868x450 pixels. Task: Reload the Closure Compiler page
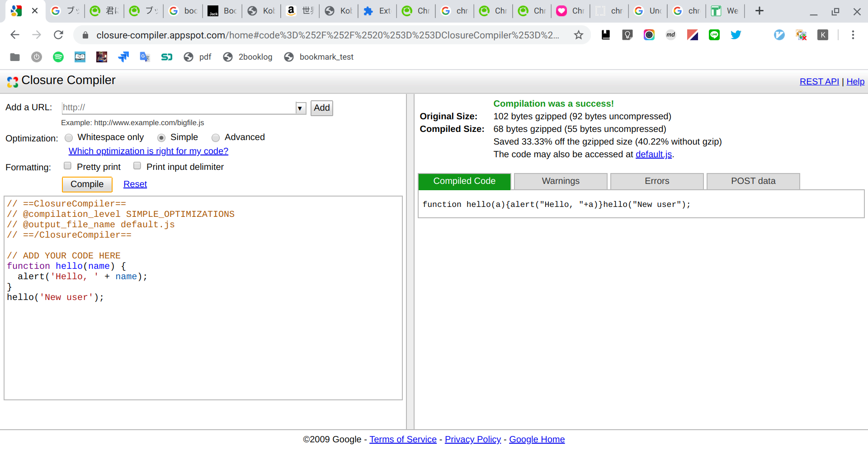click(x=58, y=35)
